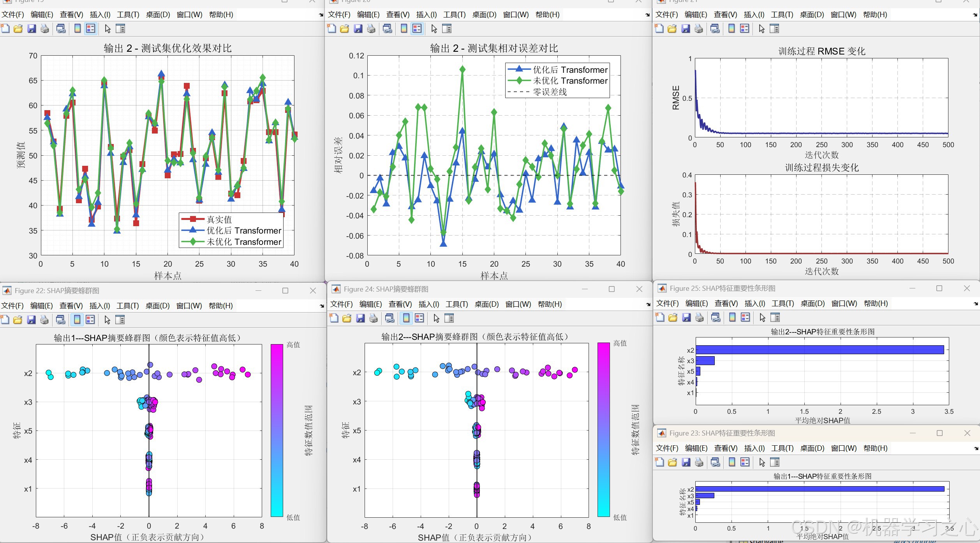
Task: Click dock arrow in Figure 22 menu bar
Action: (x=322, y=306)
